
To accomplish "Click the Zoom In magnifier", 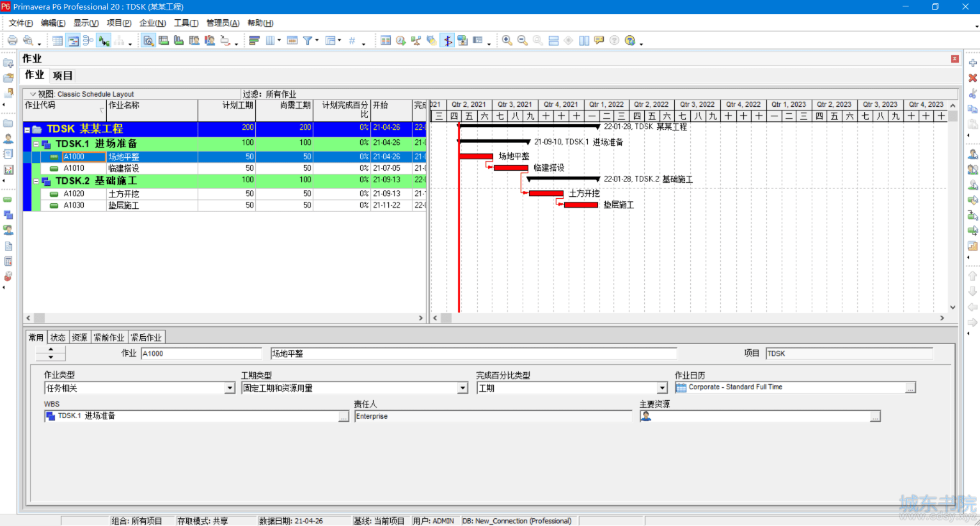I will (507, 40).
